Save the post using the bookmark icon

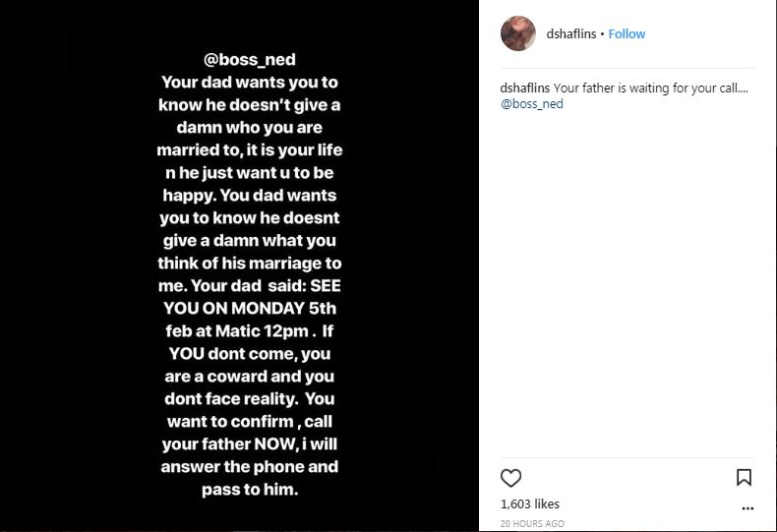click(744, 478)
